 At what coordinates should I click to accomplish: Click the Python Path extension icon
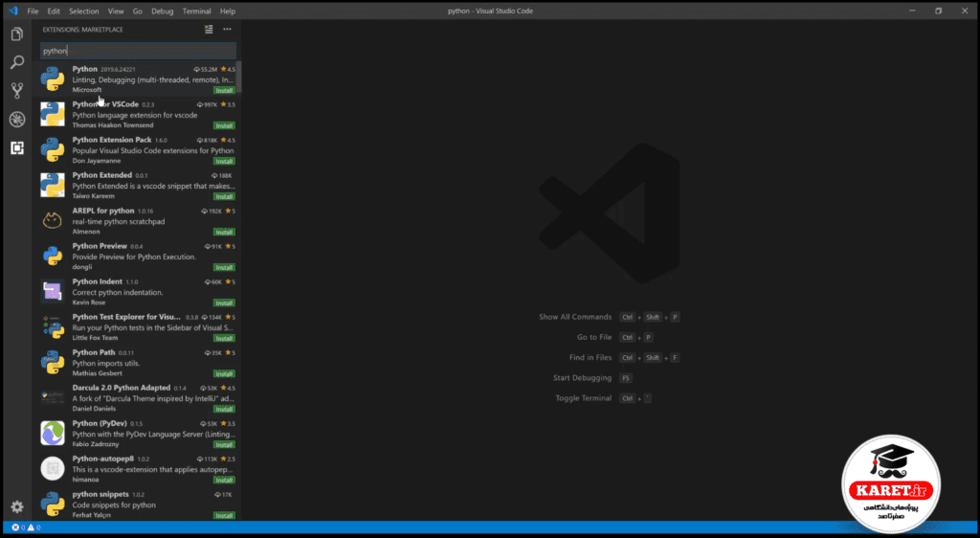point(53,363)
